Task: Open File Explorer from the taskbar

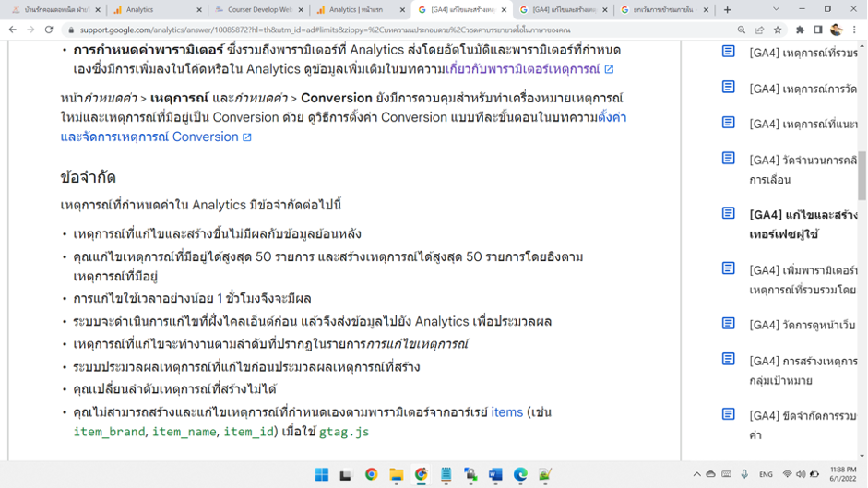Action: 396,474
